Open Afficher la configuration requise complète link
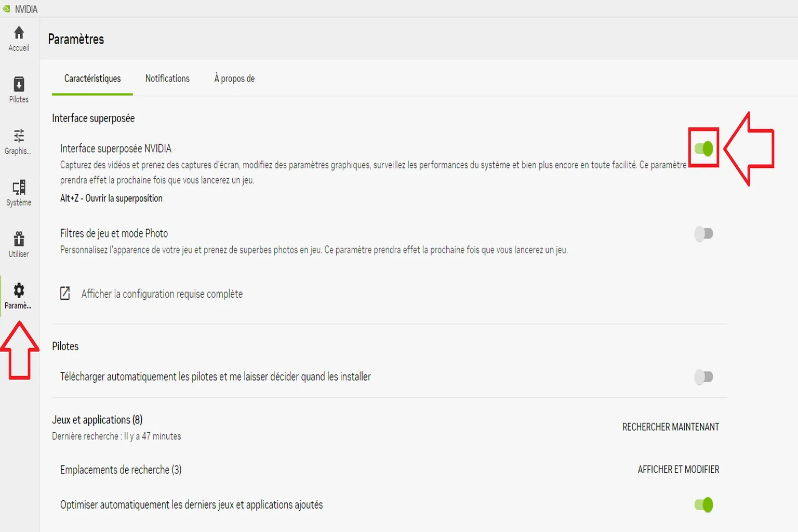The image size is (798, 532). coord(162,294)
